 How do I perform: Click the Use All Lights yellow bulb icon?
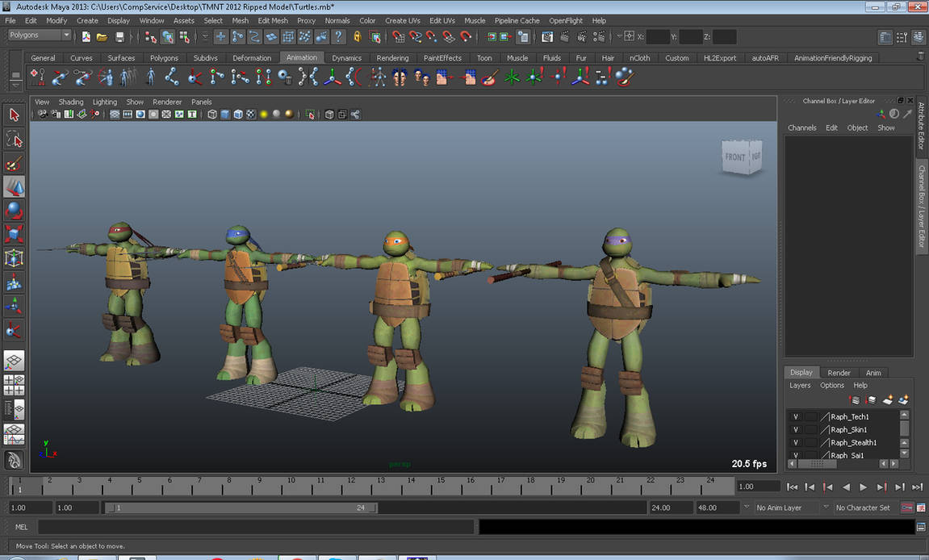click(264, 115)
